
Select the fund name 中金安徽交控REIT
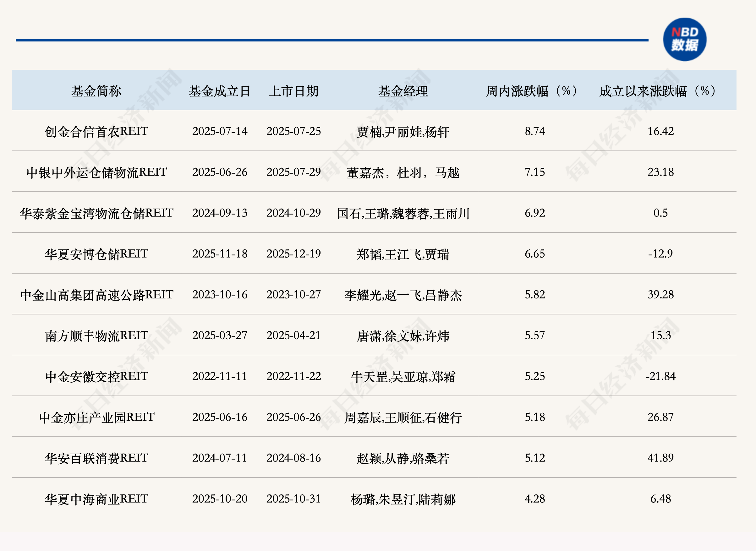coord(96,377)
